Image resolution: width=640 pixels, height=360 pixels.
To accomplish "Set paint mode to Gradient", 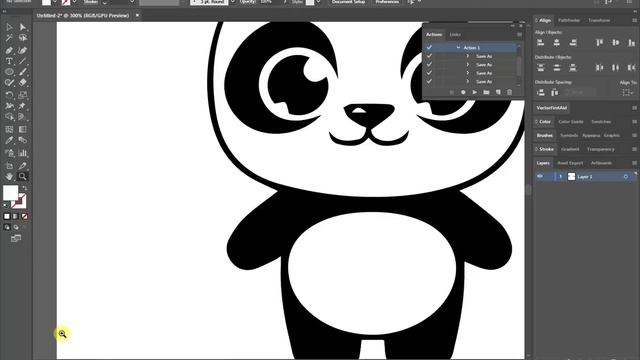I will 16,216.
